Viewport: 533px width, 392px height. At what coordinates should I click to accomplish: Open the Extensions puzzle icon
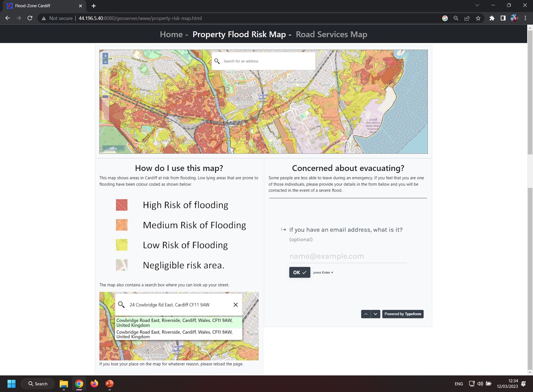tap(492, 18)
